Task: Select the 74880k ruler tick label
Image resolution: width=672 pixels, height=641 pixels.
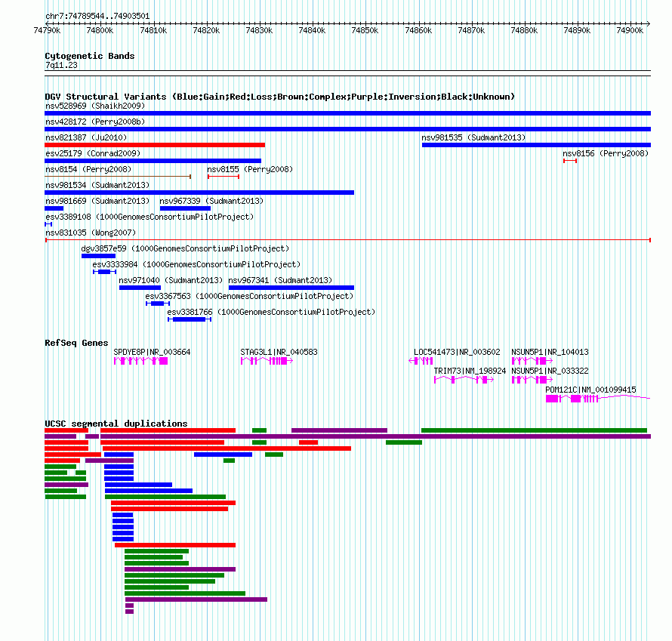Action: [x=524, y=30]
